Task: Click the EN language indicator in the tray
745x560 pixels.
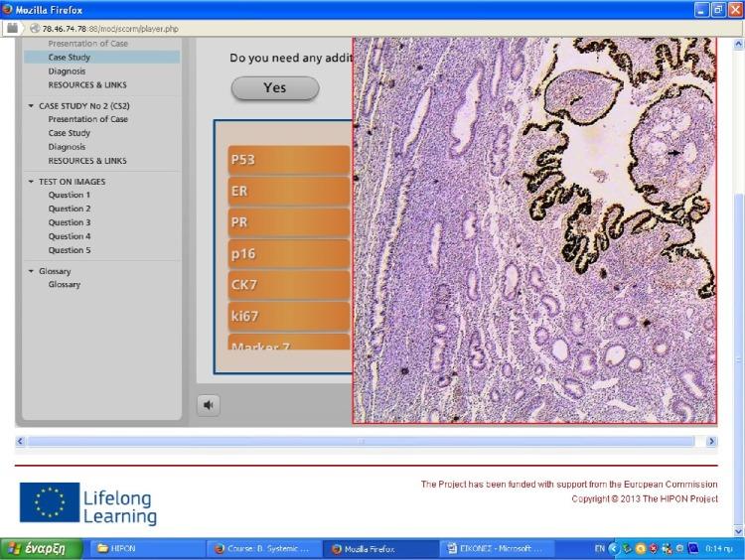Action: click(599, 549)
